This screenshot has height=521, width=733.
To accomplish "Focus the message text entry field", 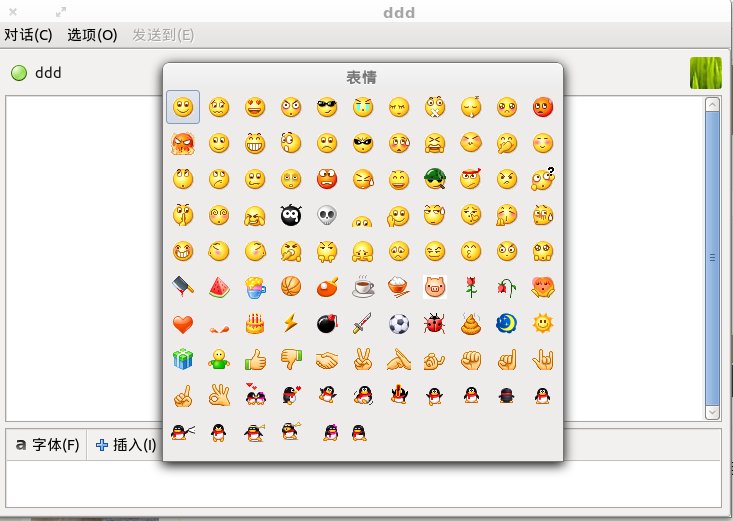I will 363,484.
